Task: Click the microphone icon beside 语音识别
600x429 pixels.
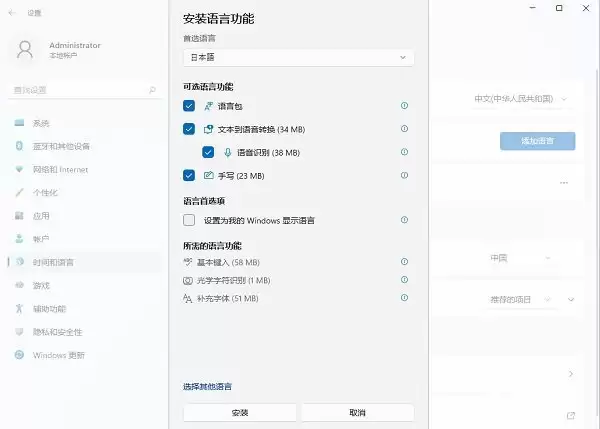Action: [228, 153]
